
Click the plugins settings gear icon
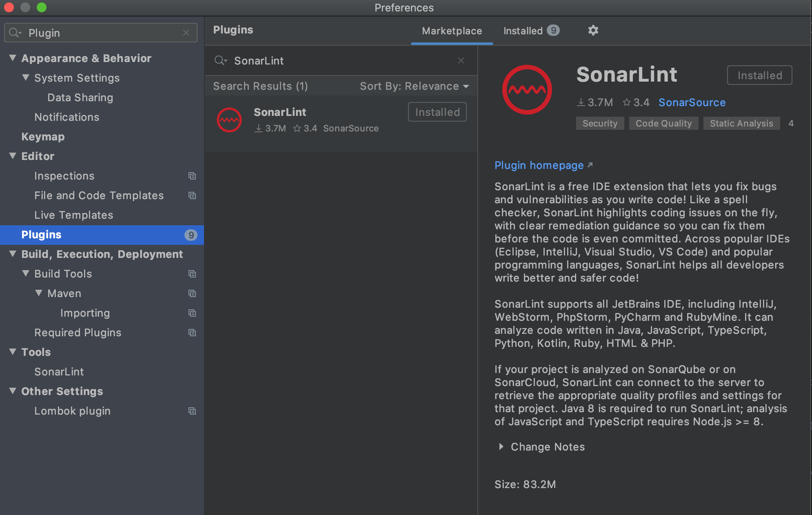(593, 30)
